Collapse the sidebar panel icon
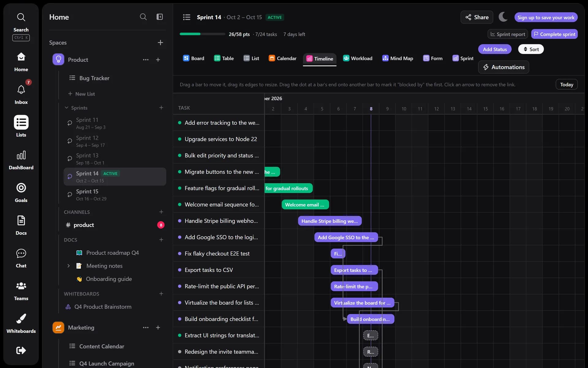This screenshot has height=368, width=588. pyautogui.click(x=160, y=17)
